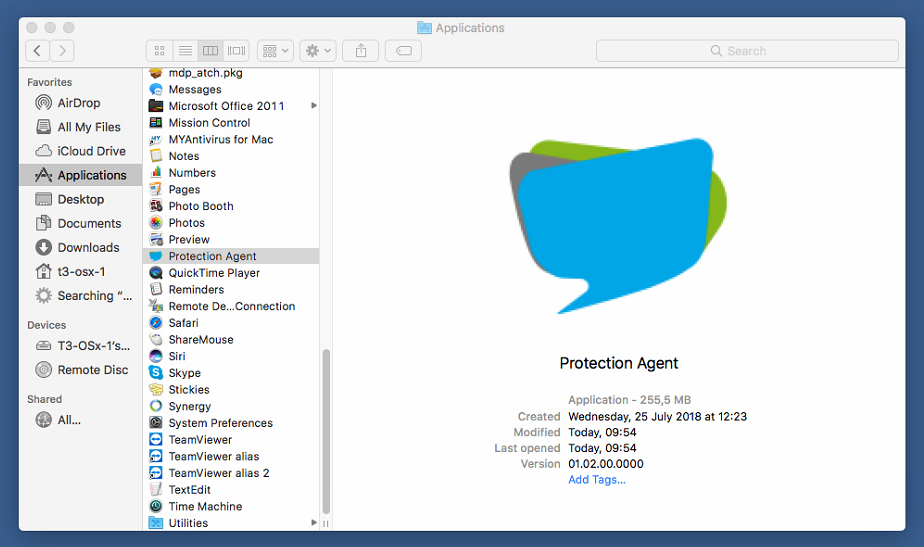The height and width of the screenshot is (547, 924).
Task: Expand Microsoft Office 2011 folder arrow
Action: pos(314,106)
